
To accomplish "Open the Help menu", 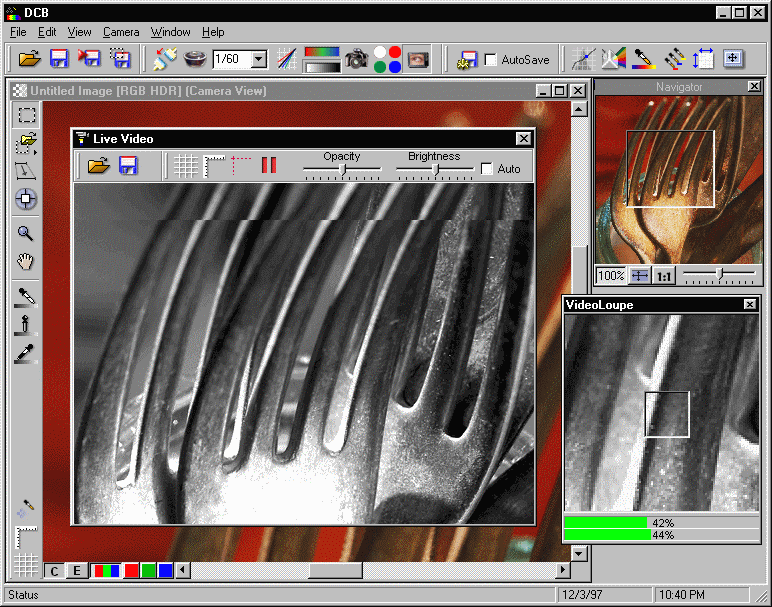I will click(x=213, y=32).
